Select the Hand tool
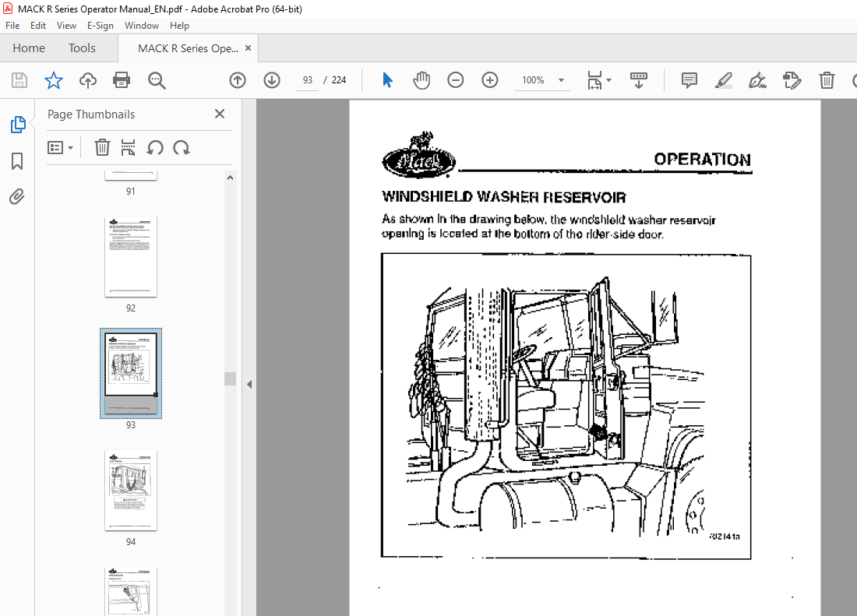Viewport: 857px width, 616px height. point(421,80)
